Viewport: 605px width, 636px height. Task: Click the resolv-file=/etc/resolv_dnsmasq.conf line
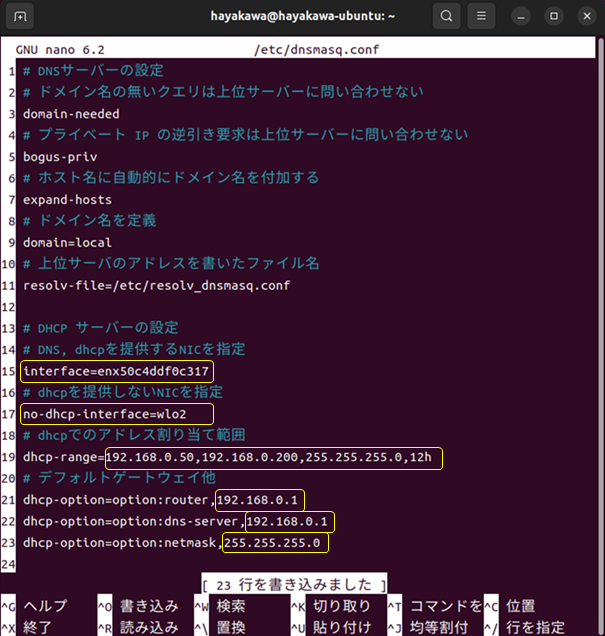[156, 285]
